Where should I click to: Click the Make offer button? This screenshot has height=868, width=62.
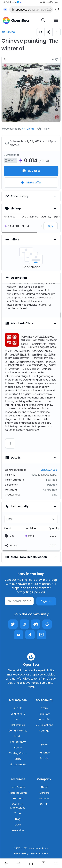(31, 182)
